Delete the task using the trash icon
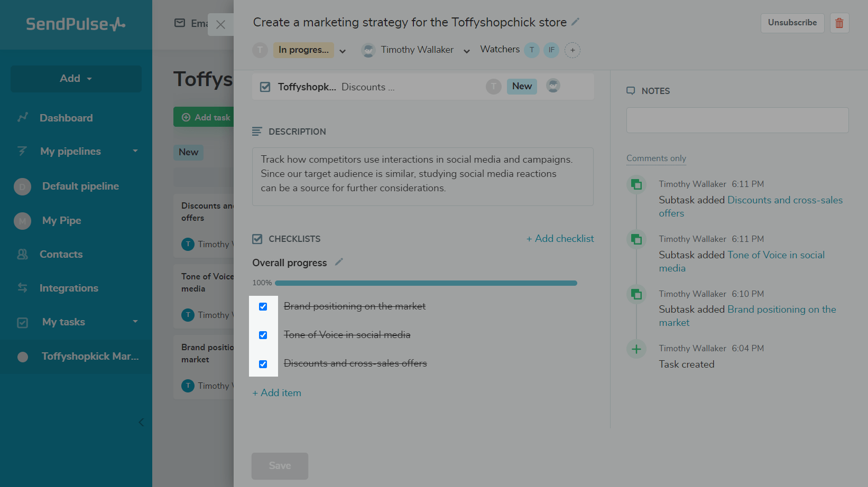868x487 pixels. [839, 23]
